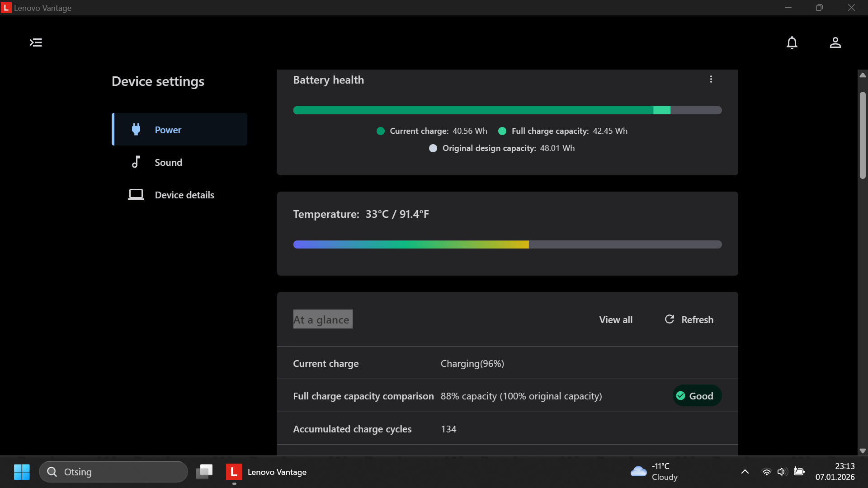This screenshot has width=868, height=488.
Task: Collapse the navigation menu hamburger icon
Action: pyautogui.click(x=36, y=42)
